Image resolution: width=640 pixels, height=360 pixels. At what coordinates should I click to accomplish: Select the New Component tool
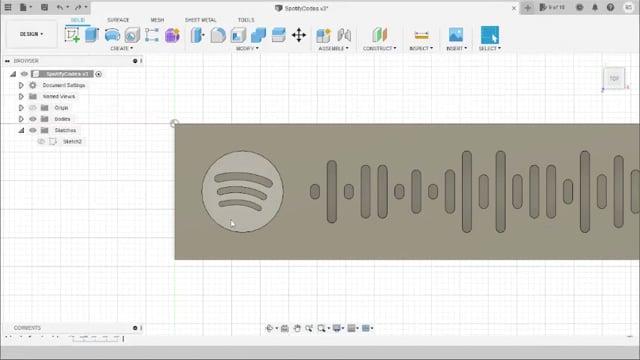[323, 35]
